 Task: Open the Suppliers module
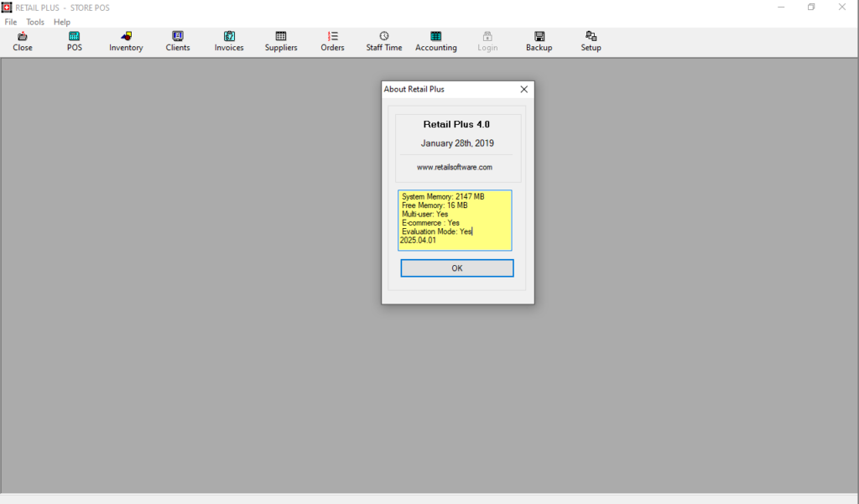coord(281,42)
